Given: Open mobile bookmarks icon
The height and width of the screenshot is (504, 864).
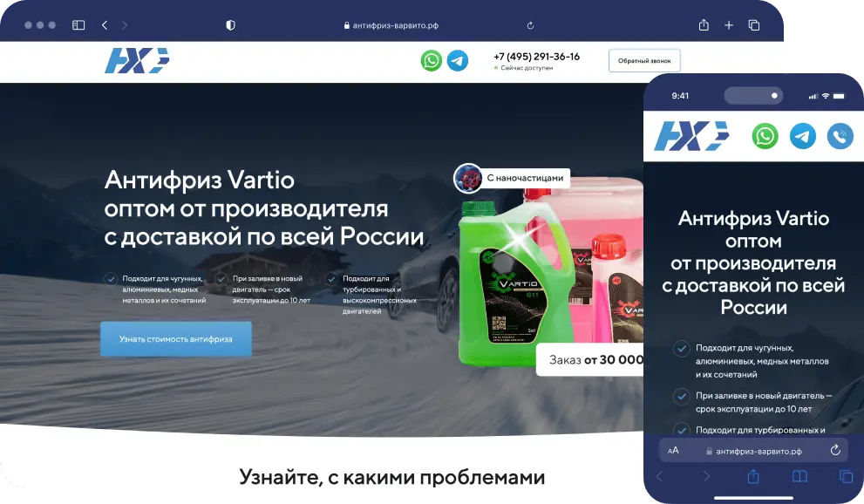Looking at the screenshot, I should [799, 476].
